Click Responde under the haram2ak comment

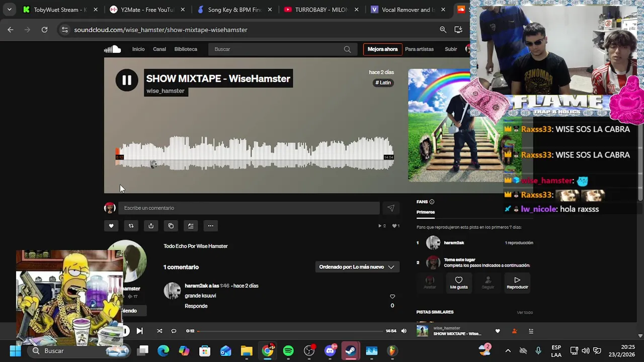(x=196, y=306)
